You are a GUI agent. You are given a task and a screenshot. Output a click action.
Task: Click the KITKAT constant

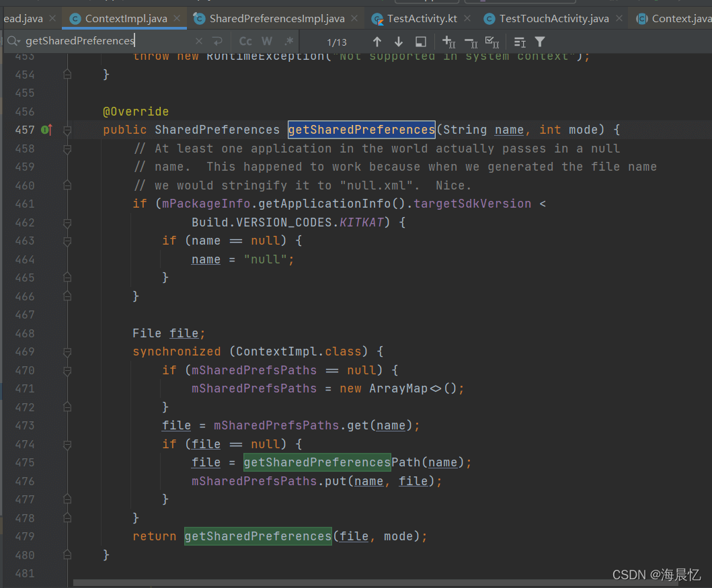click(362, 222)
